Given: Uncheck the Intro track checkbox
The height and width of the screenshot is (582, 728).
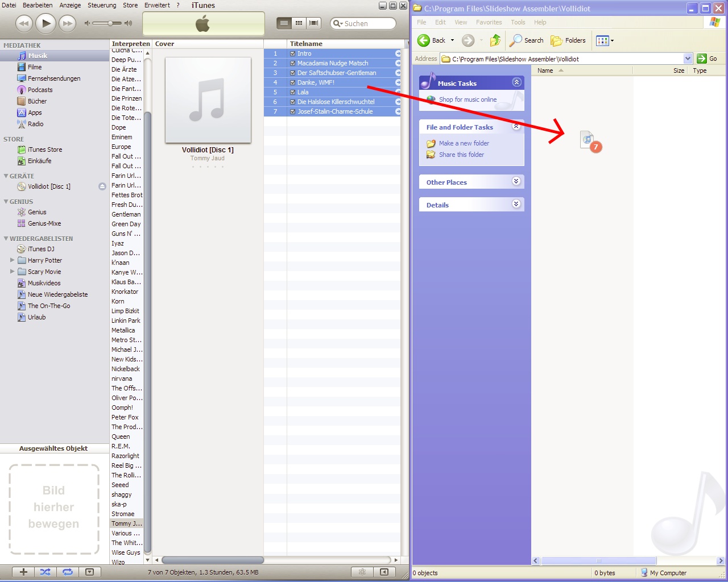Looking at the screenshot, I should tap(293, 54).
